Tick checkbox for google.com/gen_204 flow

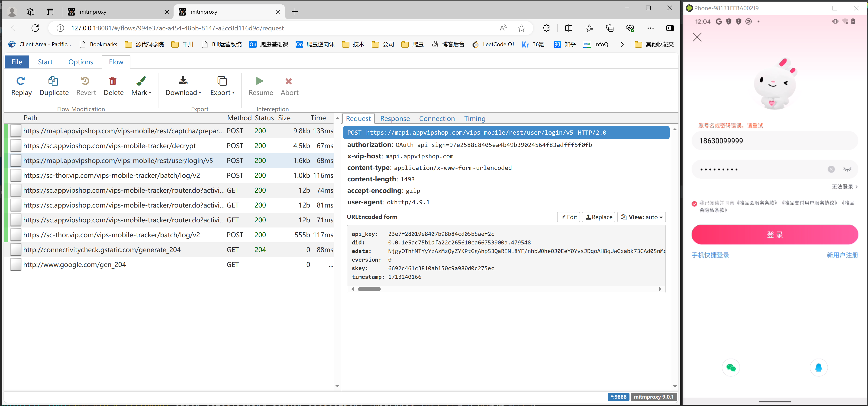16,264
